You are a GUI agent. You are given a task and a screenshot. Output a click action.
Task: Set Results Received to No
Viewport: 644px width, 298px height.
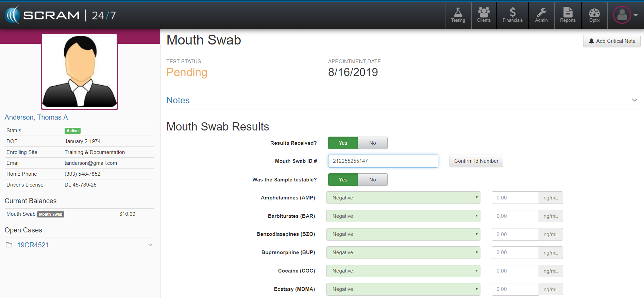[372, 143]
